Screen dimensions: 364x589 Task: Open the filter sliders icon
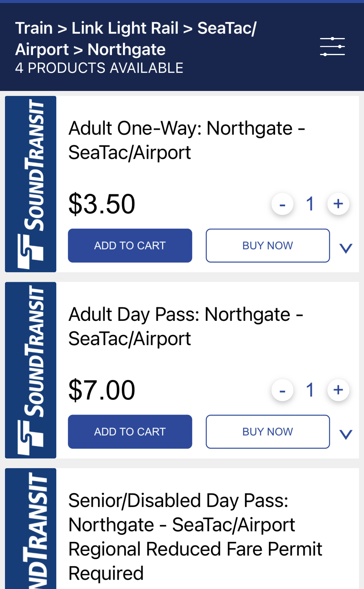(x=332, y=46)
